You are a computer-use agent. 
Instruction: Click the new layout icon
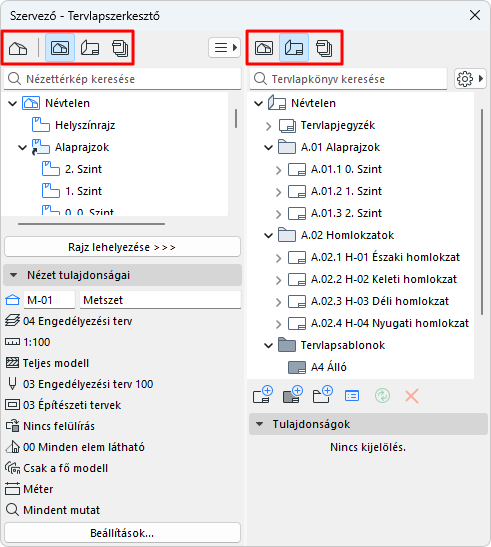[262, 395]
